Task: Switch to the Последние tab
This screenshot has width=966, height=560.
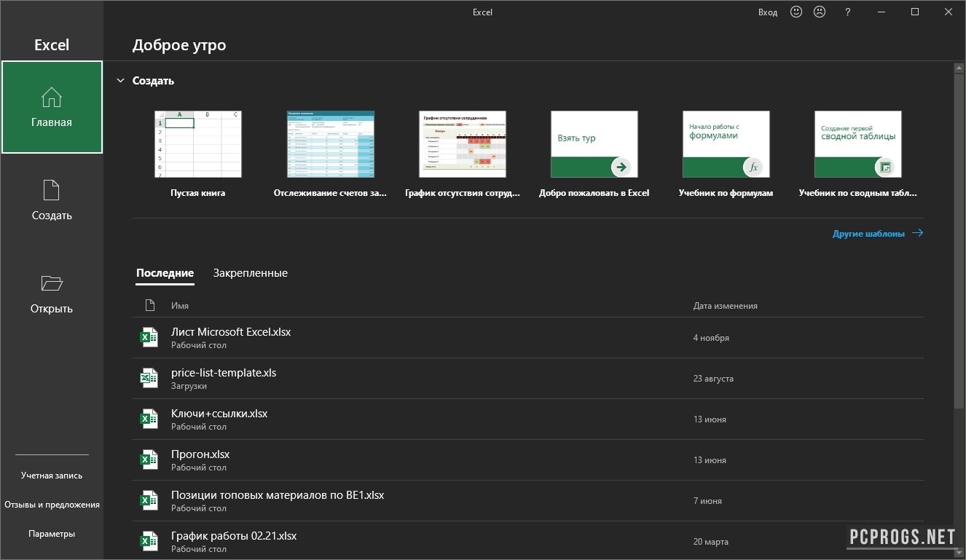Action: click(165, 273)
